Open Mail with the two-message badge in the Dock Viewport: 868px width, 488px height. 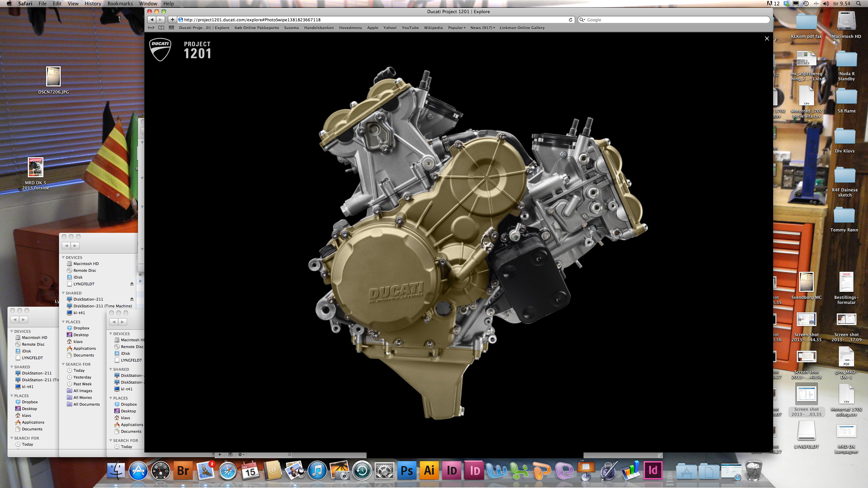click(205, 470)
